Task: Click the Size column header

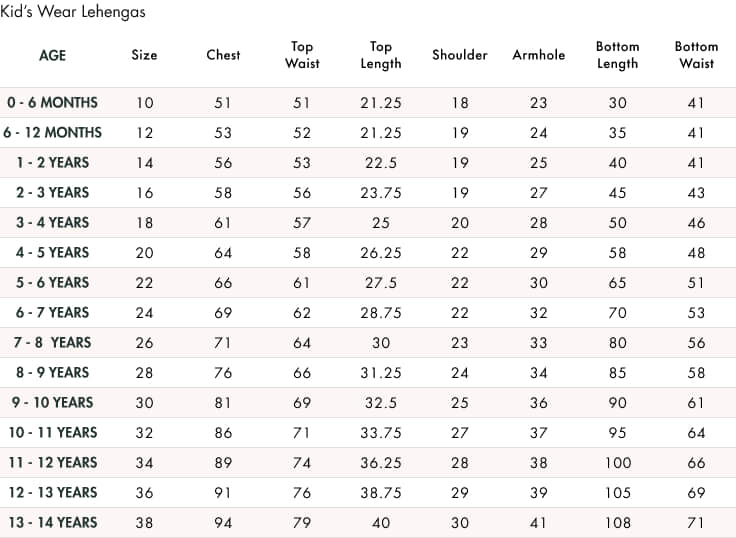Action: pyautogui.click(x=144, y=55)
